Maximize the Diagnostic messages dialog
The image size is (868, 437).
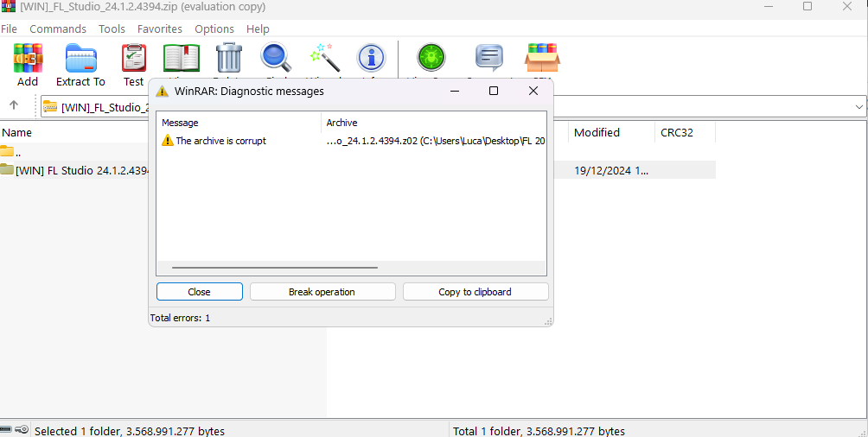click(494, 91)
